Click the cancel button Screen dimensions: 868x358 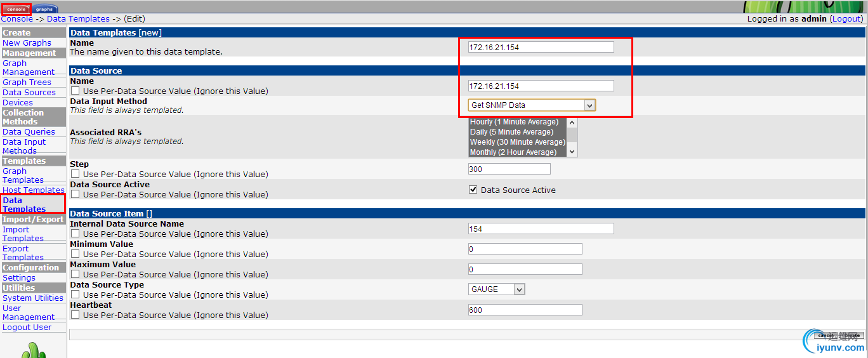click(825, 335)
